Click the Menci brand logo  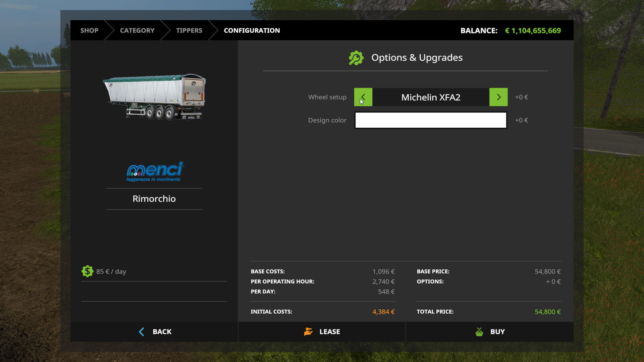[x=154, y=172]
